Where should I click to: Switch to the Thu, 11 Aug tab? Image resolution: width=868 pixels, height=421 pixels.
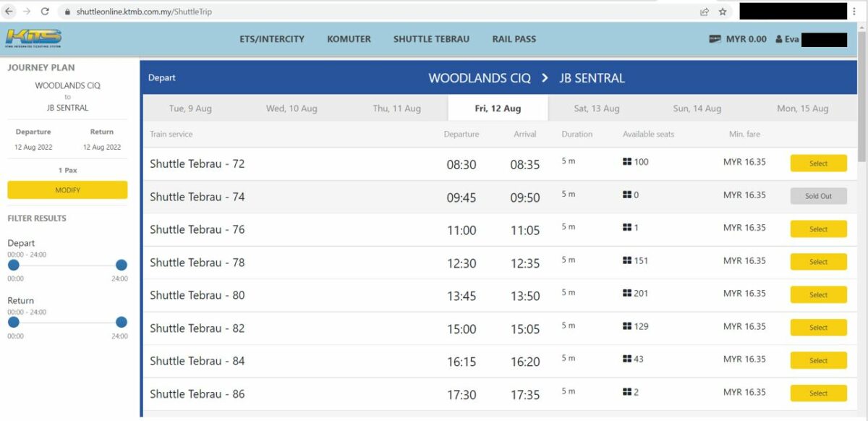pos(396,109)
